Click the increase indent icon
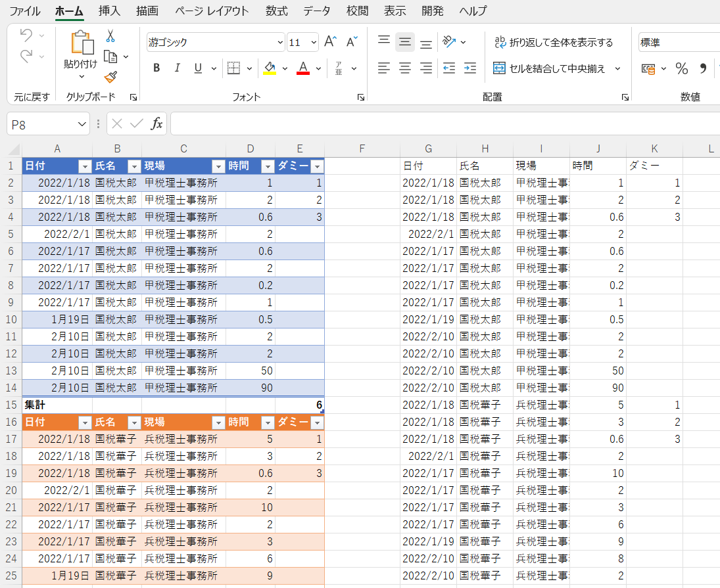 pyautogui.click(x=469, y=68)
